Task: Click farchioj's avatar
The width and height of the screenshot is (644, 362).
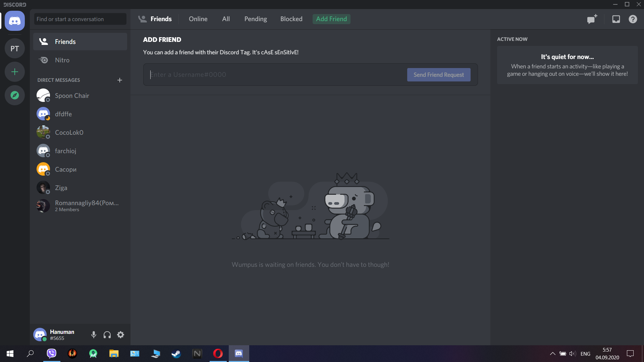Action: pyautogui.click(x=43, y=151)
